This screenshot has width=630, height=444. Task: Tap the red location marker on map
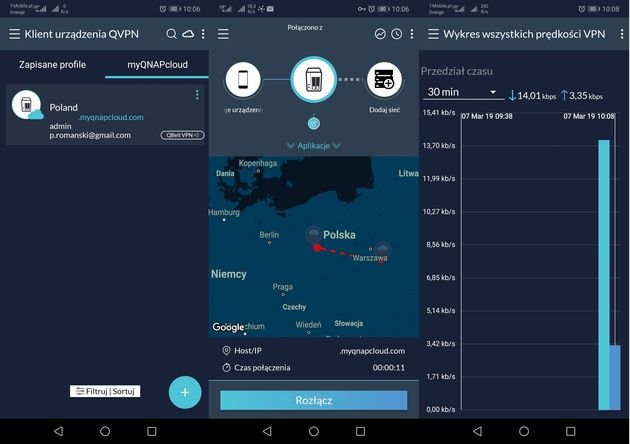317,248
